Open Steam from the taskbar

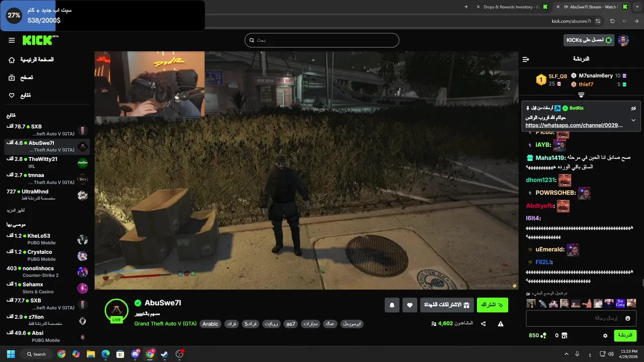tap(165, 354)
